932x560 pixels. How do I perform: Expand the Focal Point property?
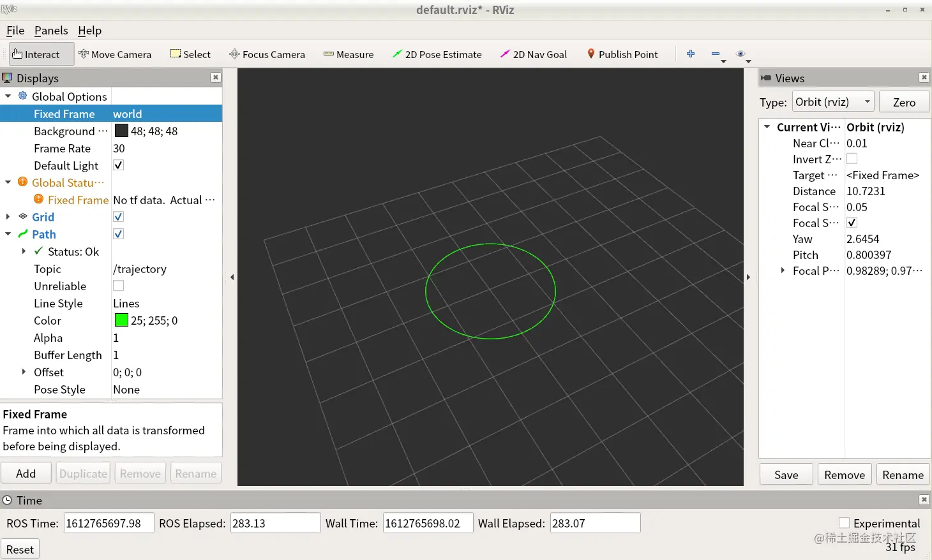pos(783,270)
